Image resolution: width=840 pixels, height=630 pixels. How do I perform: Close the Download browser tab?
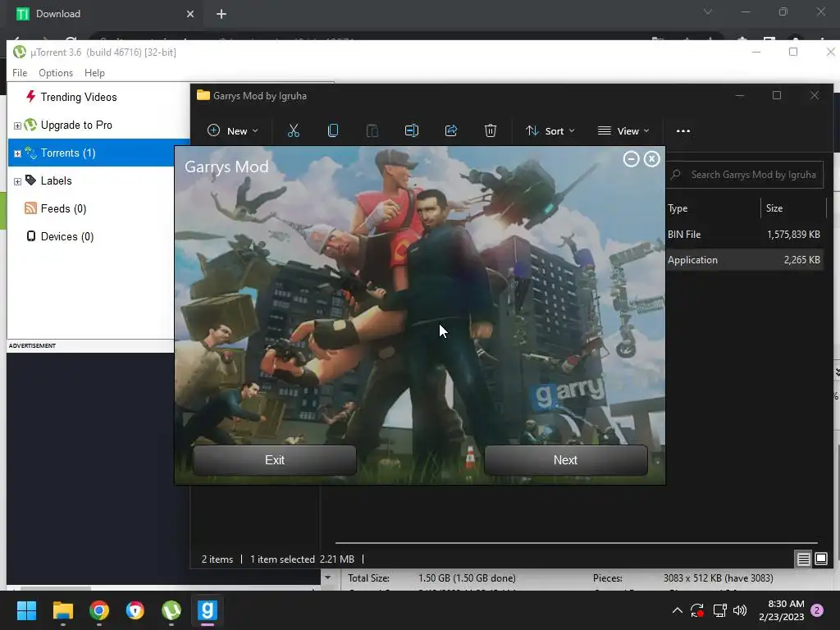tap(190, 14)
